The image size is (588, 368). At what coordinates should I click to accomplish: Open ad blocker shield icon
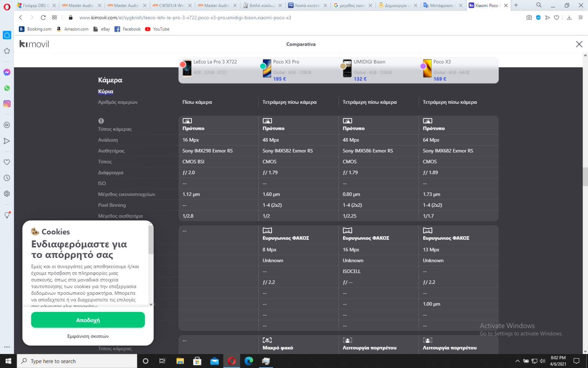538,17
